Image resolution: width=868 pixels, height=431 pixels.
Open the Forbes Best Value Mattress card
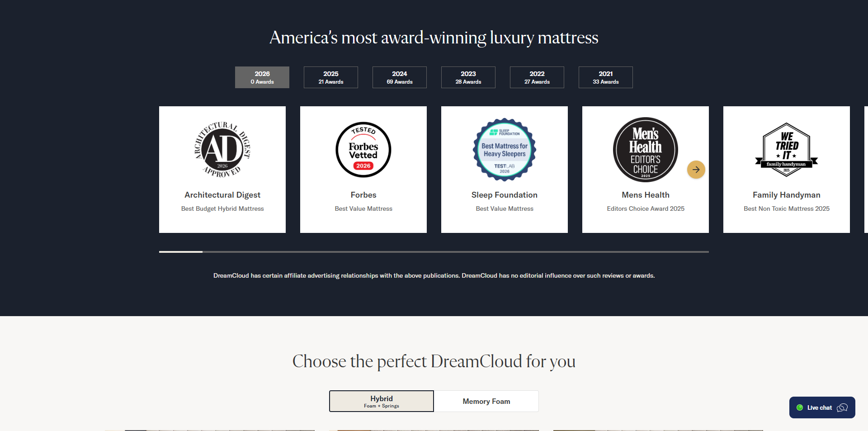click(363, 169)
